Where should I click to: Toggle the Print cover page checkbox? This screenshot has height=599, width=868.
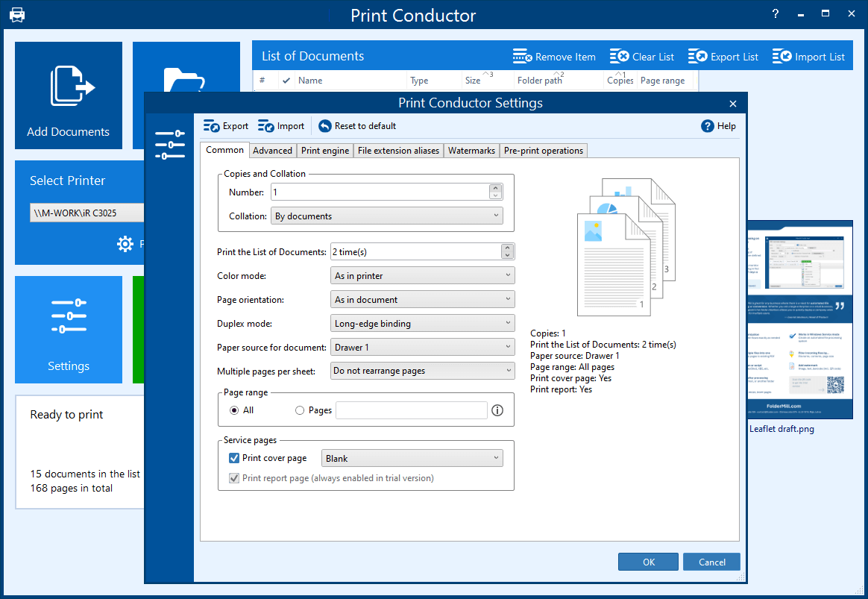tap(234, 458)
